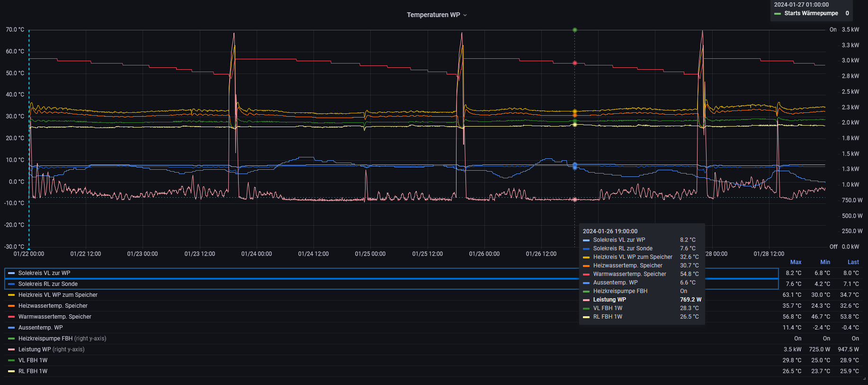868x385 pixels.
Task: Click tooltip Leistung WP value 769.2 W
Action: click(690, 300)
